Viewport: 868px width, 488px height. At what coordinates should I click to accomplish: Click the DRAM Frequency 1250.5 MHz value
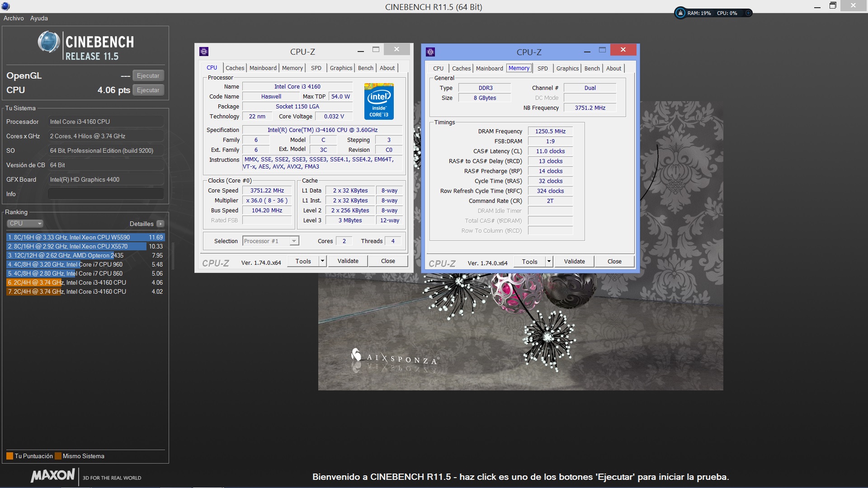[550, 131]
